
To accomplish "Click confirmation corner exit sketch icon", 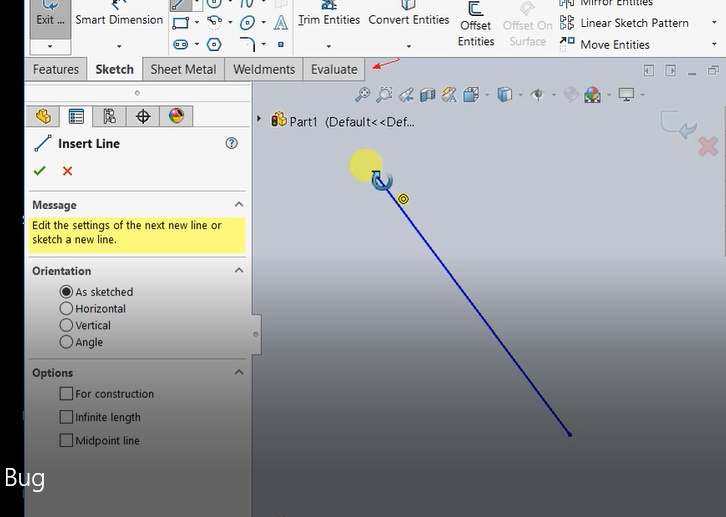I will click(x=679, y=124).
